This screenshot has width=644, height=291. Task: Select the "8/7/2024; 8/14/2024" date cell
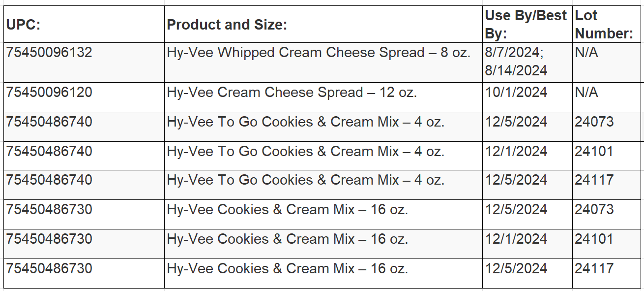tap(516, 62)
